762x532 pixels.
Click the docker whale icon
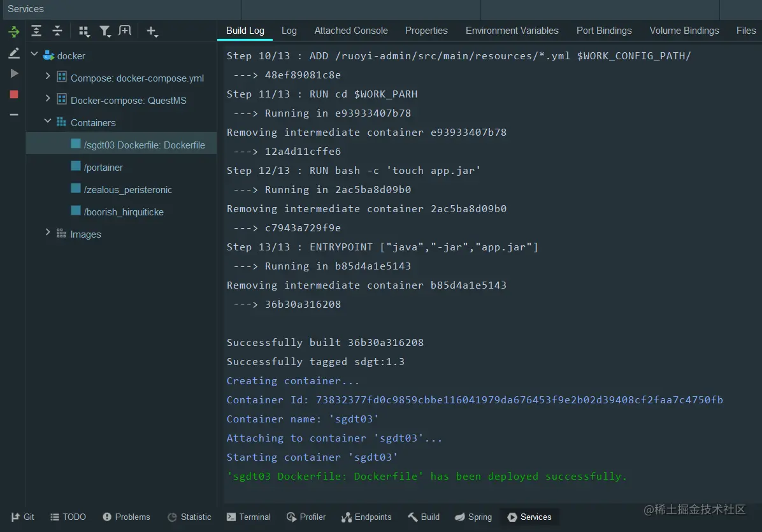(x=48, y=55)
